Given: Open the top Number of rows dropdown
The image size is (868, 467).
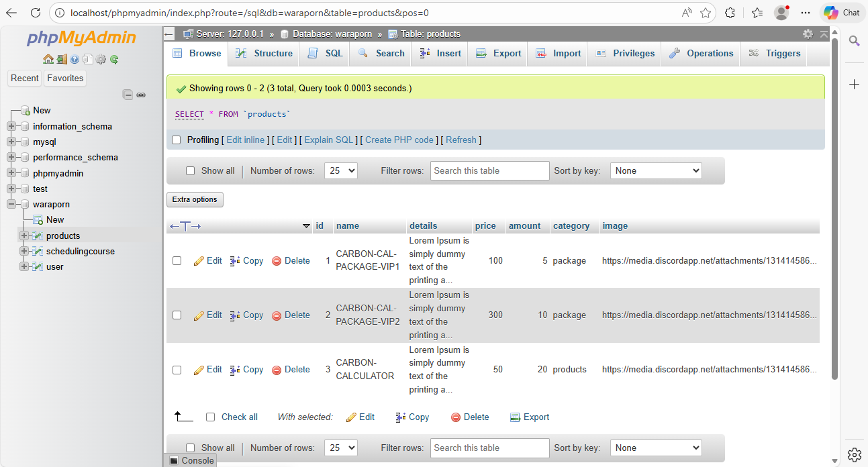Looking at the screenshot, I should pyautogui.click(x=340, y=171).
